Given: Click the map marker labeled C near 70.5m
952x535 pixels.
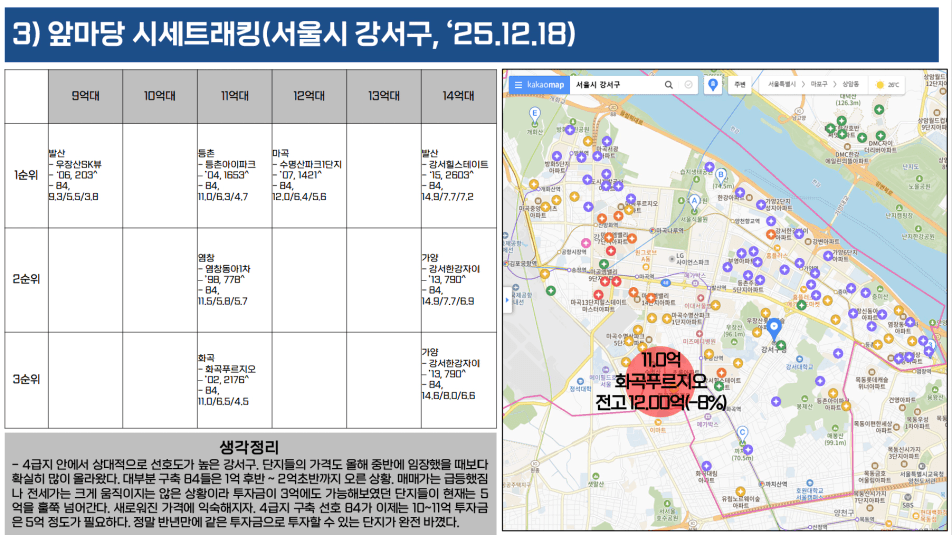Looking at the screenshot, I should click(x=742, y=433).
